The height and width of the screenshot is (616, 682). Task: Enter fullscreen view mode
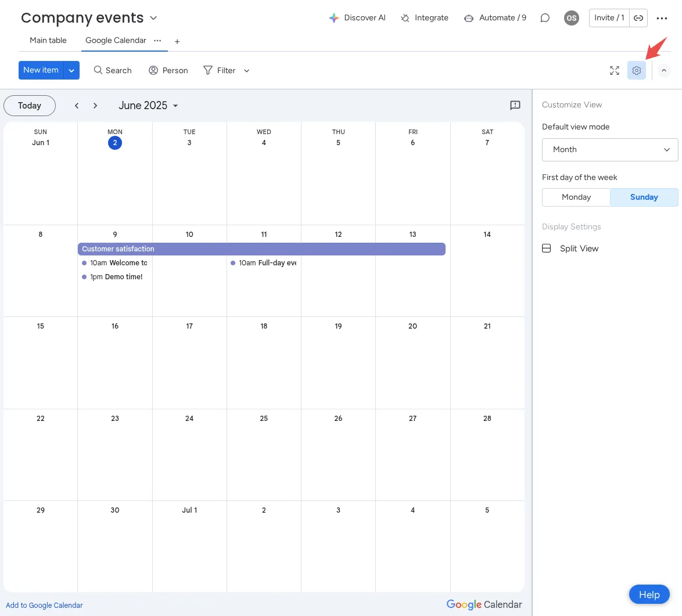[614, 70]
